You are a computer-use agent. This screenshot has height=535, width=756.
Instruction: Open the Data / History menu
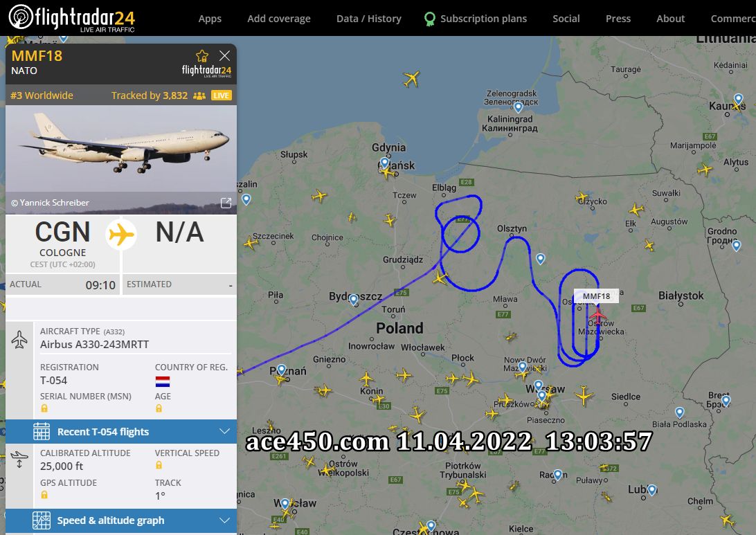click(369, 19)
